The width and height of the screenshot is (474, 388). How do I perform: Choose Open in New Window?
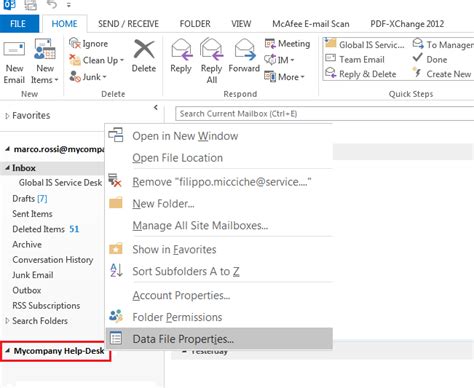pos(219,136)
